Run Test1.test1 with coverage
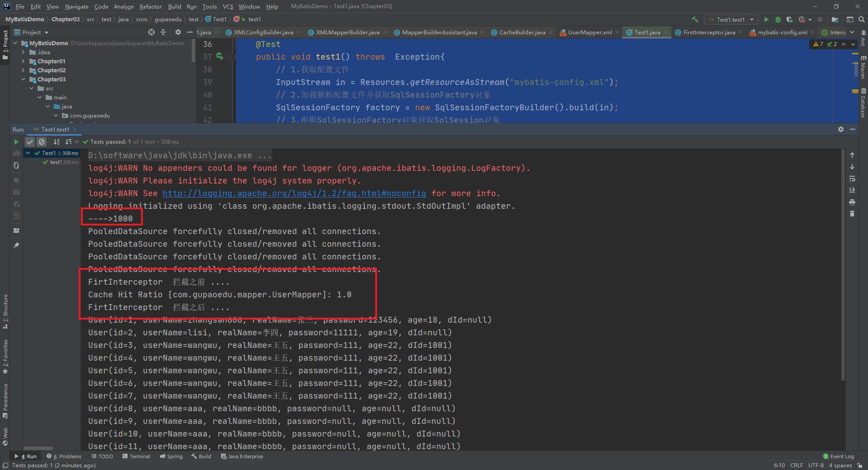The image size is (868, 470). (789, 19)
